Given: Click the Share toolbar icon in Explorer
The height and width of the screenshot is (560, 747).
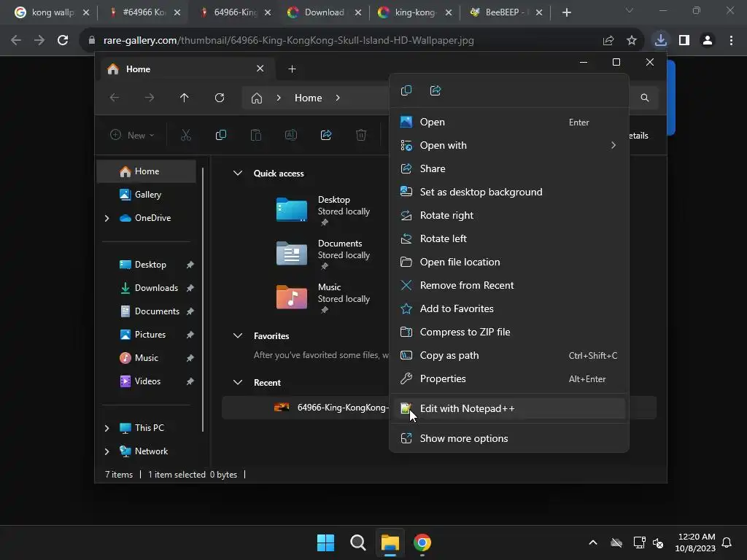Looking at the screenshot, I should tap(326, 135).
